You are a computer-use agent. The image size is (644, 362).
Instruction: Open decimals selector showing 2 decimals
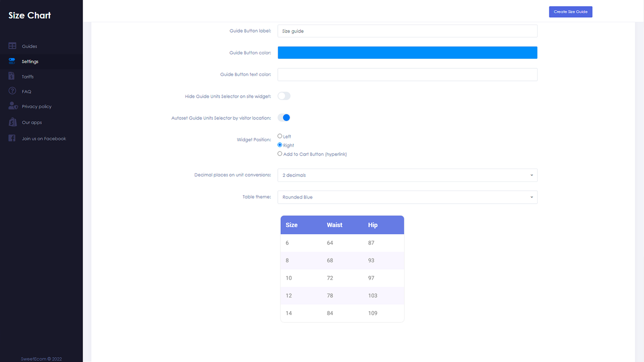click(x=408, y=175)
